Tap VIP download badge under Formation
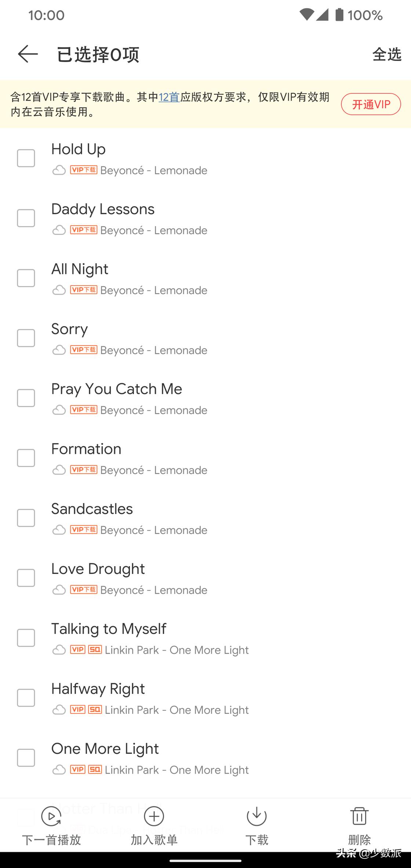411x868 pixels. [84, 470]
